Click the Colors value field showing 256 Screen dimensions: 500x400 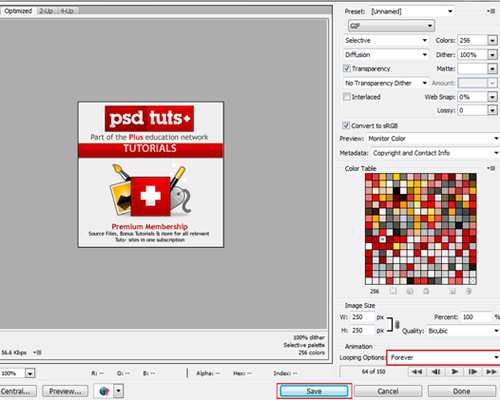click(x=473, y=40)
